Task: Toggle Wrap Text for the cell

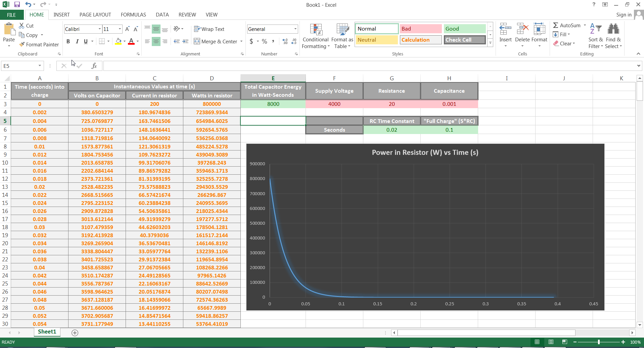Action: pos(209,29)
